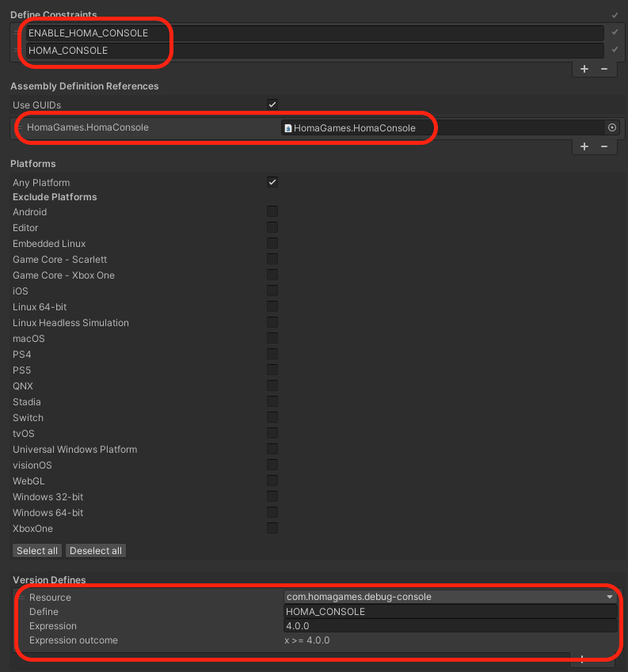Remove Assembly Definition Reference with minus

pos(604,146)
